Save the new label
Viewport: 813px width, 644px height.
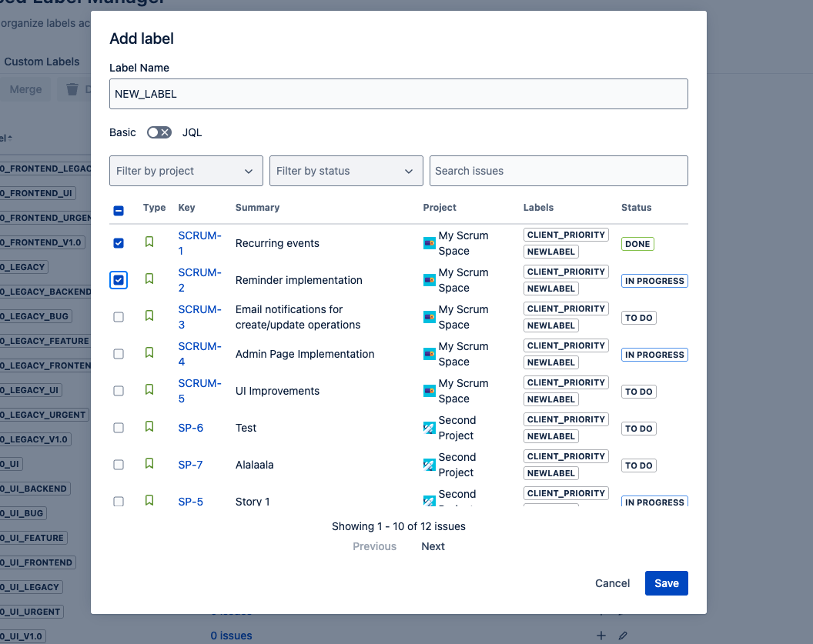click(666, 583)
